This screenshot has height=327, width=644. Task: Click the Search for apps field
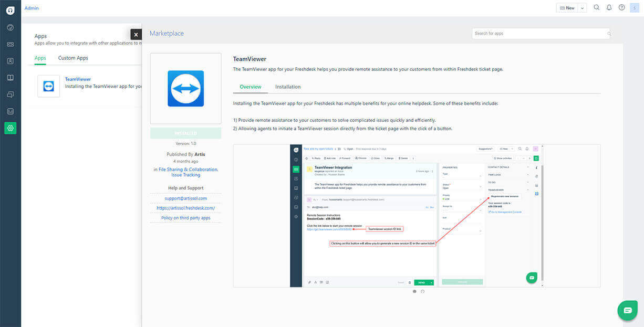541,34
